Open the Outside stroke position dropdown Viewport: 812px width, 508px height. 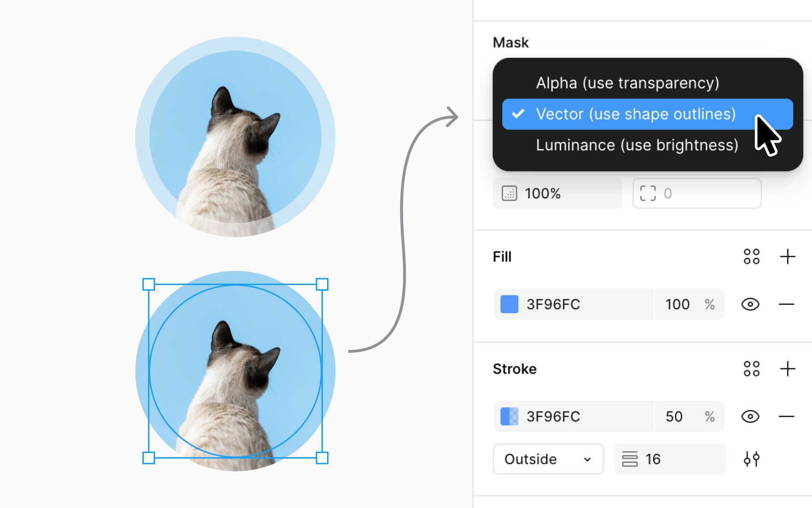point(548,459)
